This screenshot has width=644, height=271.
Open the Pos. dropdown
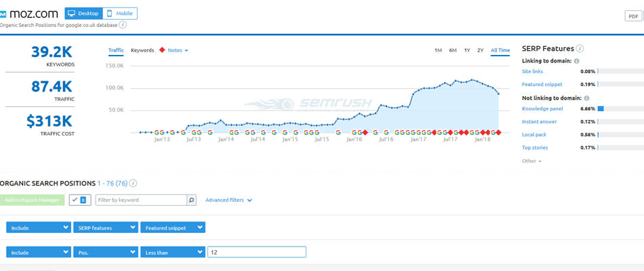click(105, 252)
